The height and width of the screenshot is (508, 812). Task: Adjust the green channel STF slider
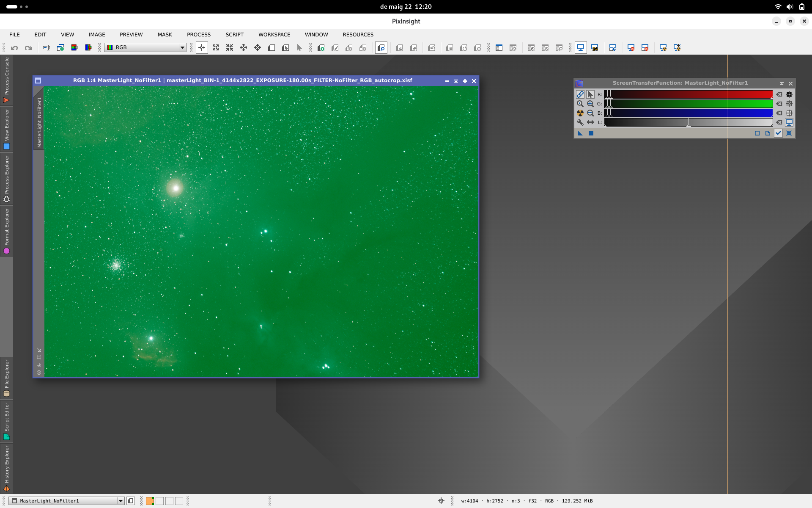[688, 104]
